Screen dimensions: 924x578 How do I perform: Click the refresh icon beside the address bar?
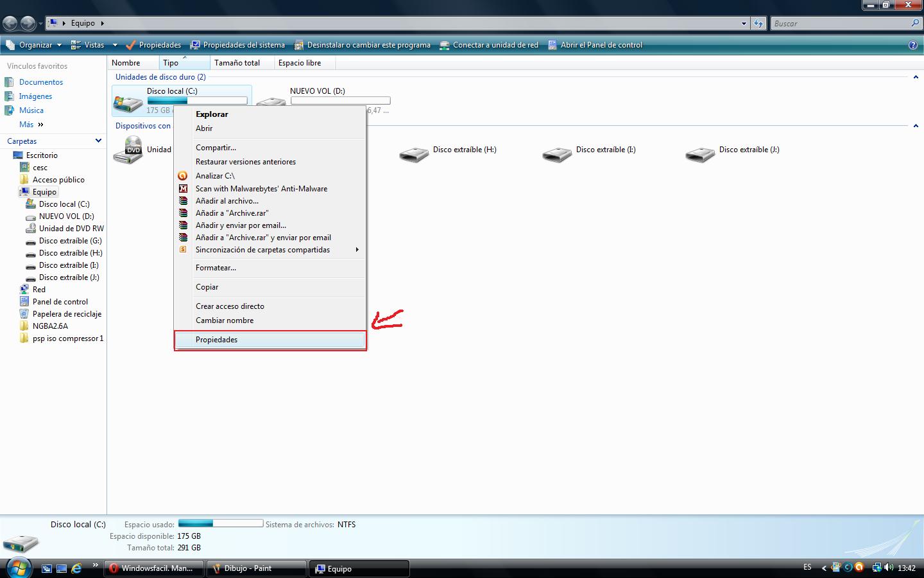click(x=758, y=22)
